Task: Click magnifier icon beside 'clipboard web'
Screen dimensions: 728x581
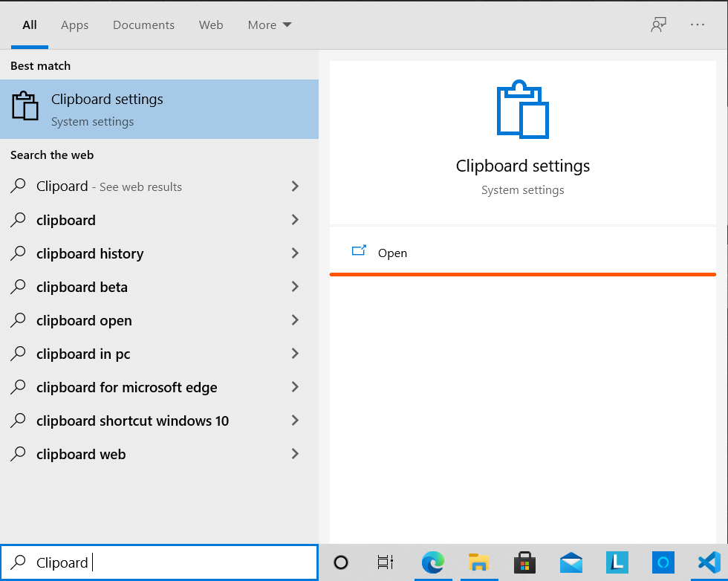Action: tap(18, 454)
